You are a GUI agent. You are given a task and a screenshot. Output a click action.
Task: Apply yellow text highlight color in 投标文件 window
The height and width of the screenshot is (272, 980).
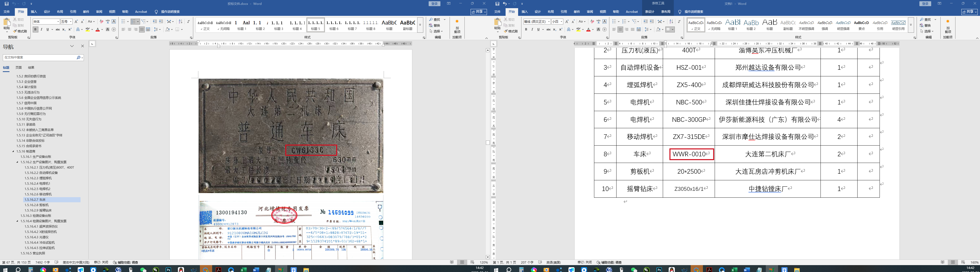point(87,29)
